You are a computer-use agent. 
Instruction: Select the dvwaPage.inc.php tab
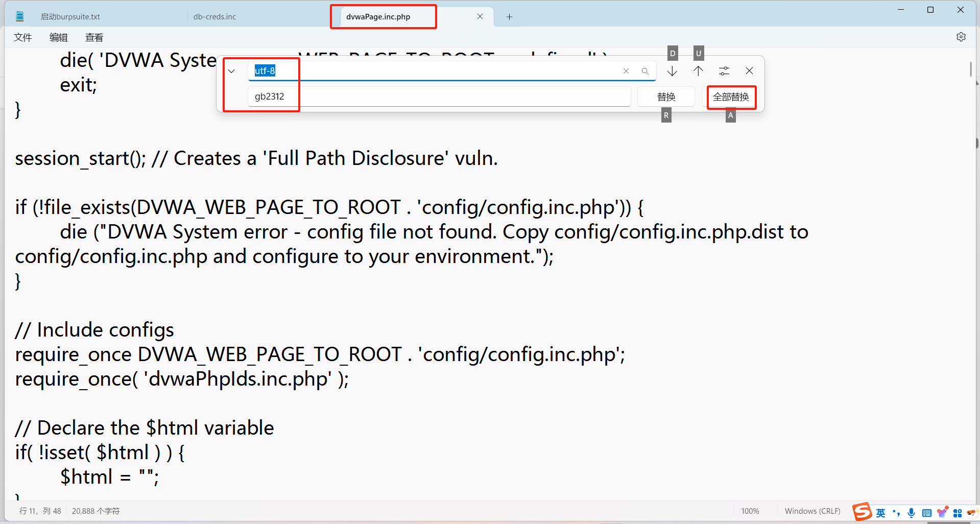pyautogui.click(x=378, y=16)
